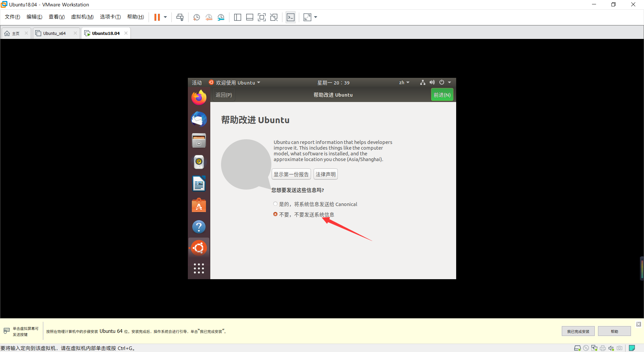The image size is (644, 352).
Task: Open Thunderbird mail from the dock
Action: tap(199, 119)
